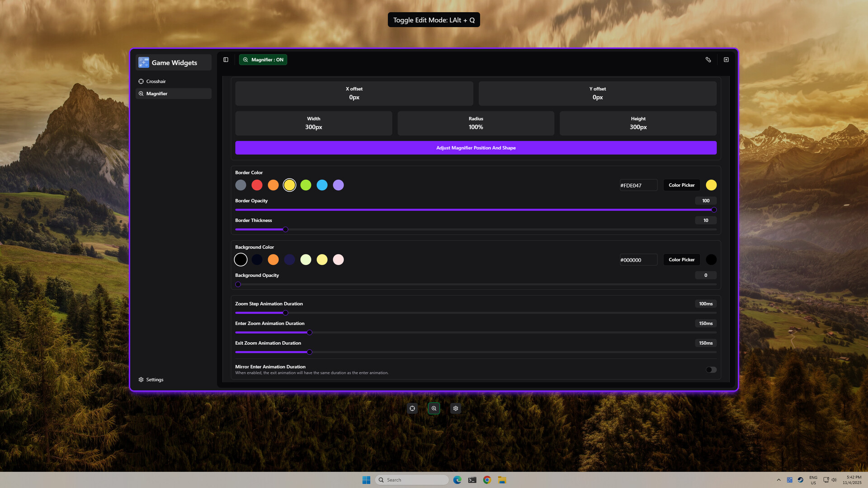Choose the navy background color swatch
Image resolution: width=868 pixels, height=488 pixels.
tap(257, 259)
